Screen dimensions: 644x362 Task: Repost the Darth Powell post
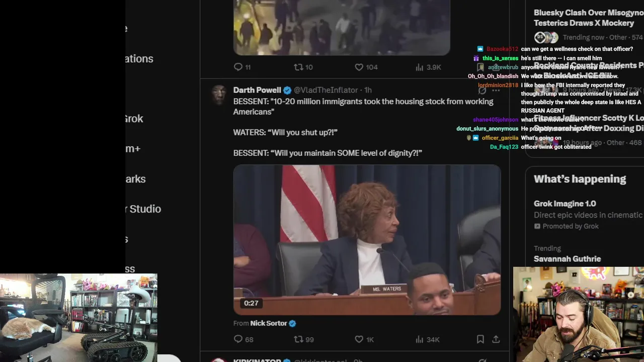[x=298, y=339]
